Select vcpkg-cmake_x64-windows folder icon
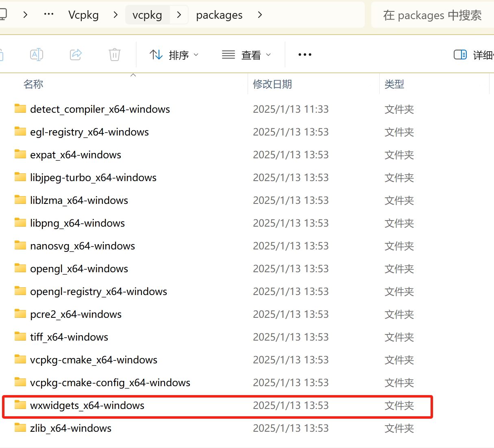The height and width of the screenshot is (448, 494). tap(20, 359)
